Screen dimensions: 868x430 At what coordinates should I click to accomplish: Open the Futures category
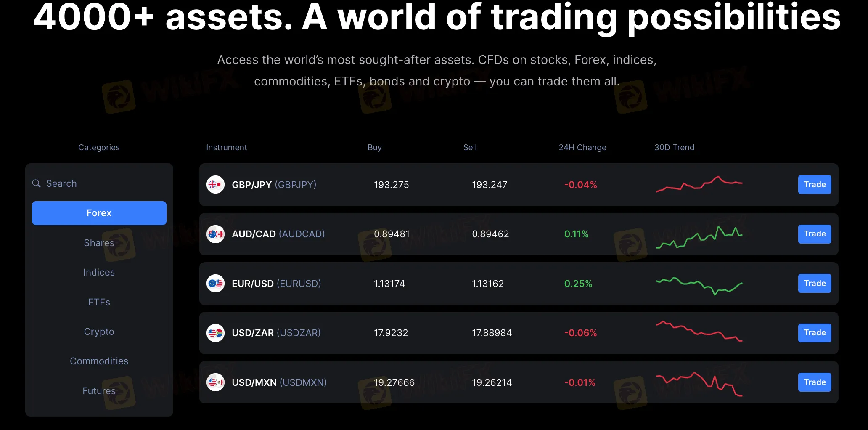pos(99,391)
